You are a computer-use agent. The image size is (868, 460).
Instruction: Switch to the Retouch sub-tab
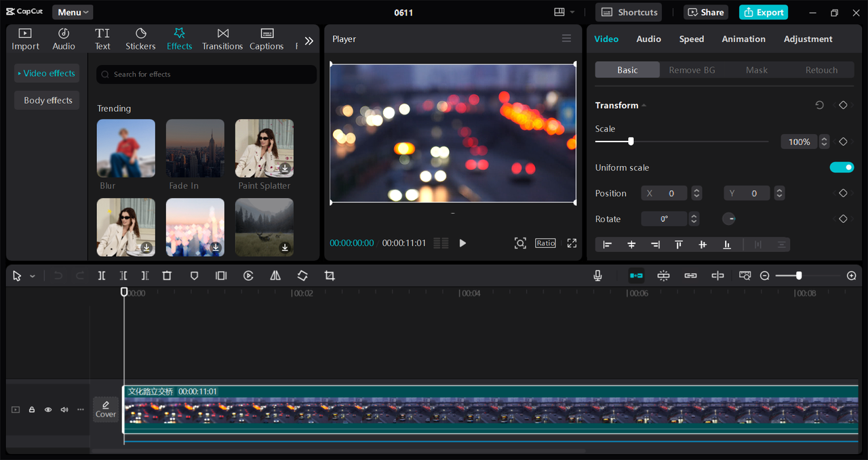[821, 70]
